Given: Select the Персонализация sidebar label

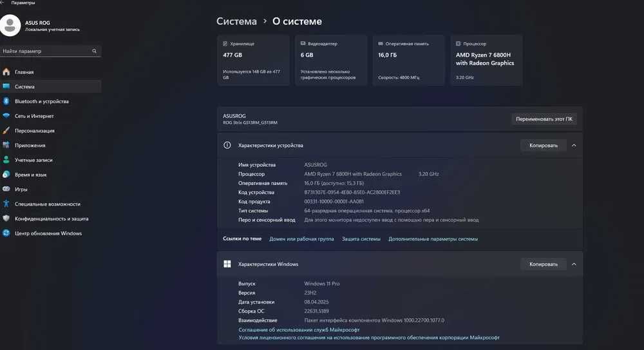Looking at the screenshot, I should (x=35, y=131).
